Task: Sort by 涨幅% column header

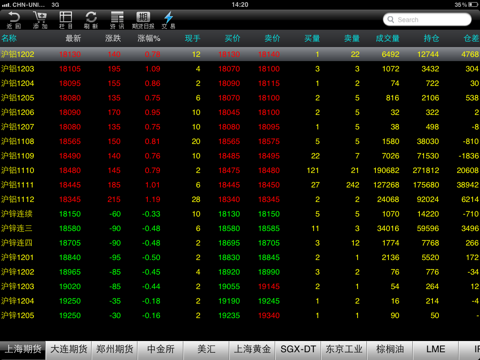Action: click(x=149, y=38)
